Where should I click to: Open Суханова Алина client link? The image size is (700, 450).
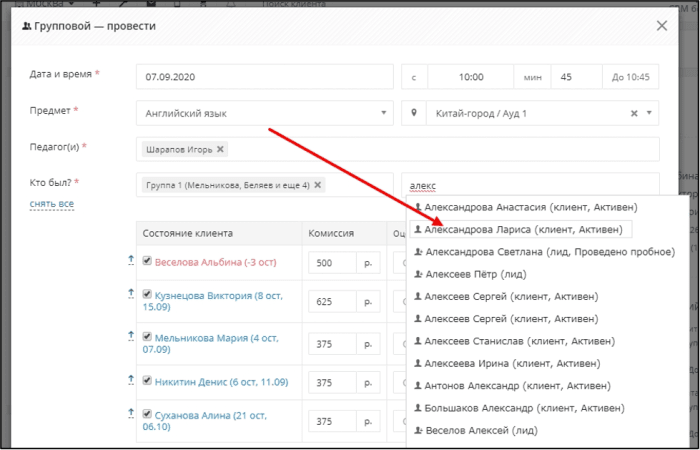204,421
